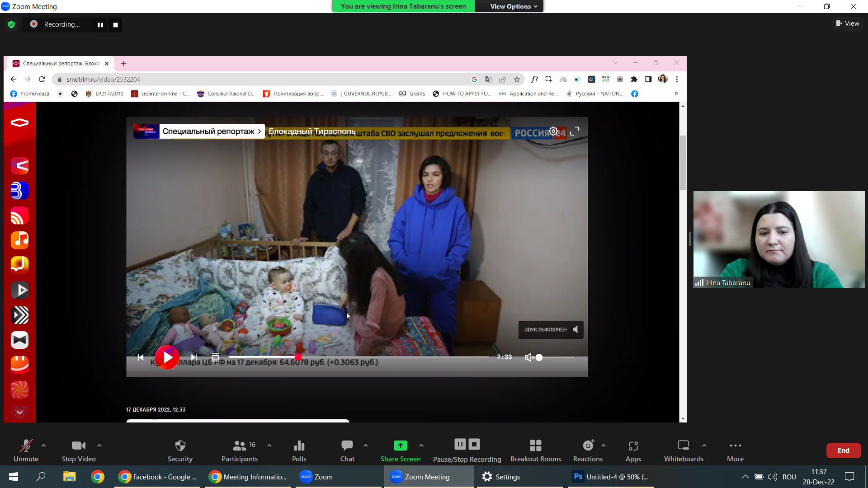The image size is (868, 488).
Task: Open the Security menu
Action: (x=180, y=450)
